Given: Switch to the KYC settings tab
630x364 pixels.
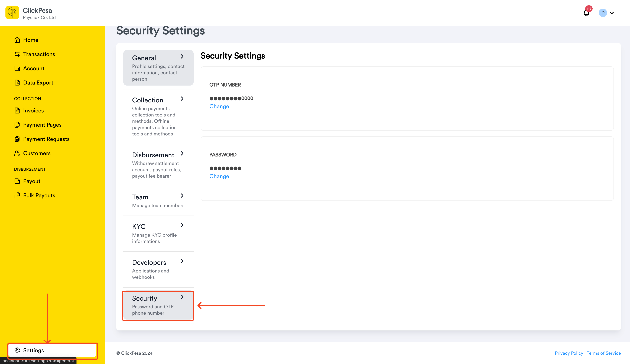Looking at the screenshot, I should 158,233.
